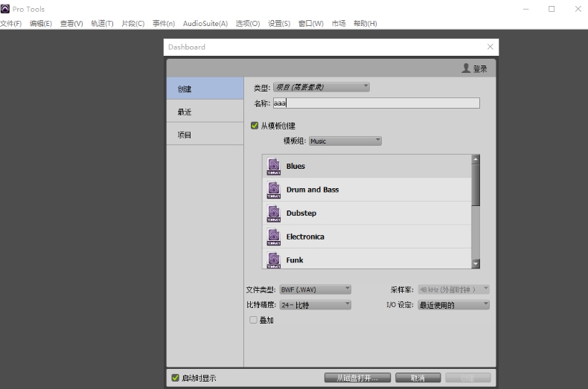Image resolution: width=588 pixels, height=389 pixels.
Task: Open the 文件类型 BWF (.WAV) dropdown
Action: [315, 289]
